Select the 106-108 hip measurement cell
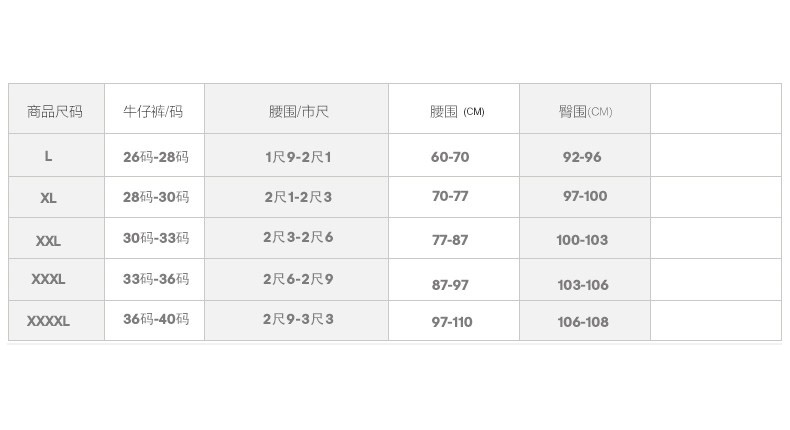The width and height of the screenshot is (790, 430). (583, 322)
